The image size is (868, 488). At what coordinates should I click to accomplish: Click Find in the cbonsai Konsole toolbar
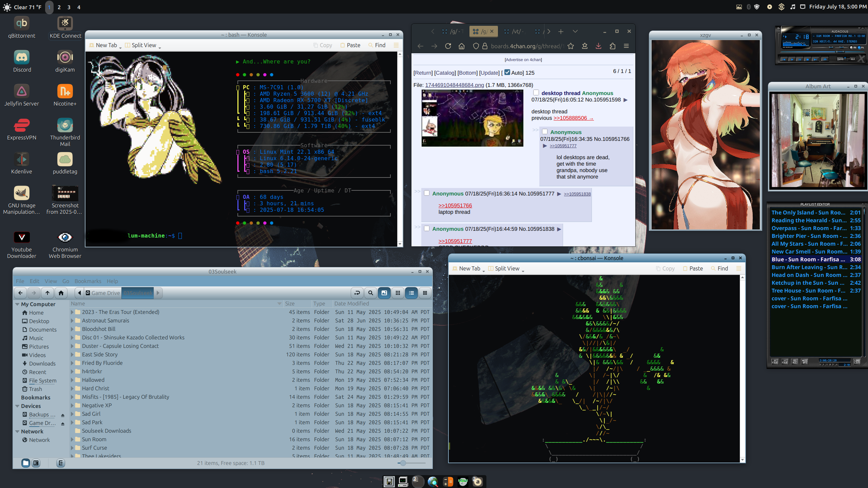(x=719, y=268)
